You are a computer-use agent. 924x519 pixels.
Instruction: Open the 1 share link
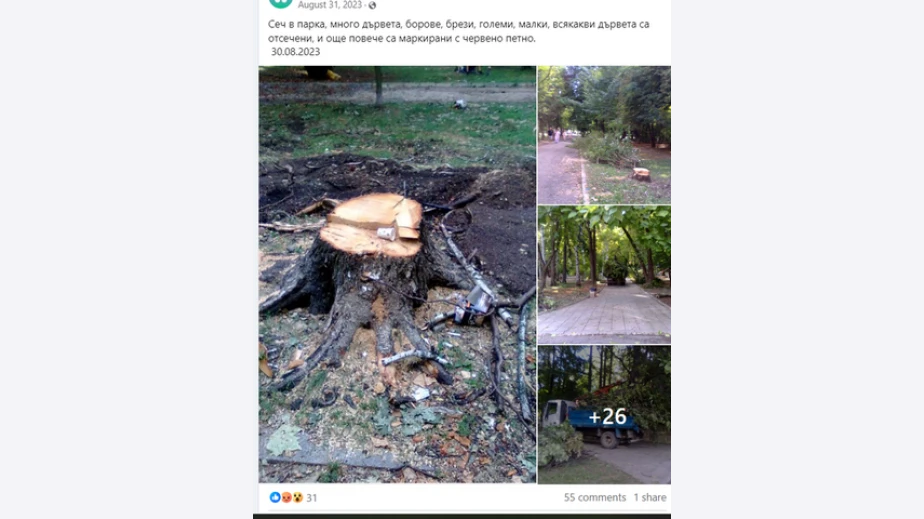[x=650, y=497]
